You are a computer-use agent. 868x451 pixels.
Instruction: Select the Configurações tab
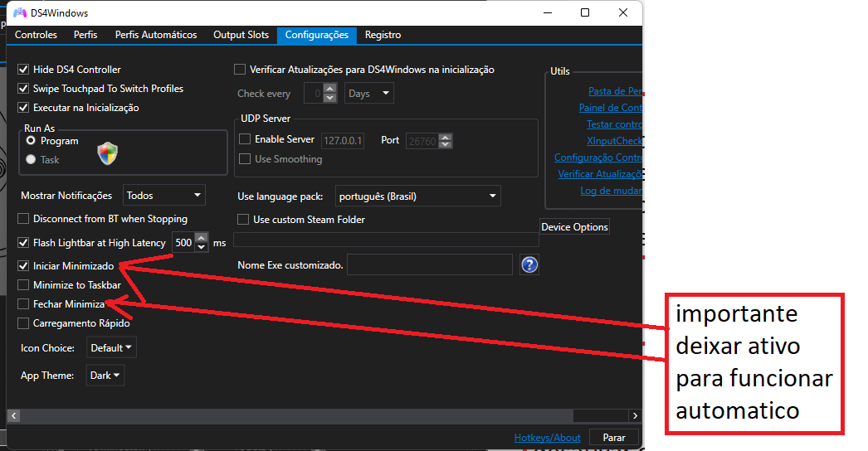point(317,35)
